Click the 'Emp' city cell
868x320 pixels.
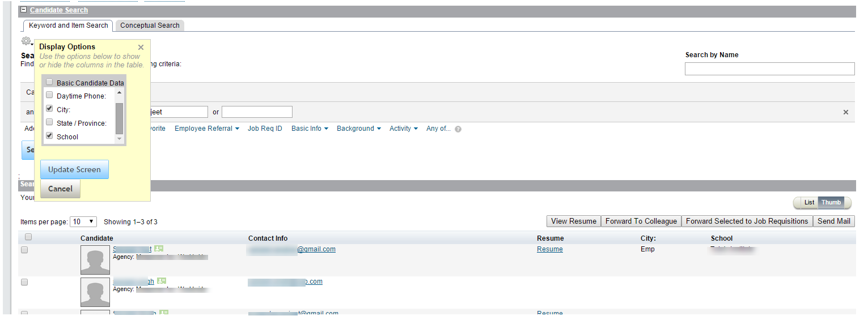click(x=647, y=249)
